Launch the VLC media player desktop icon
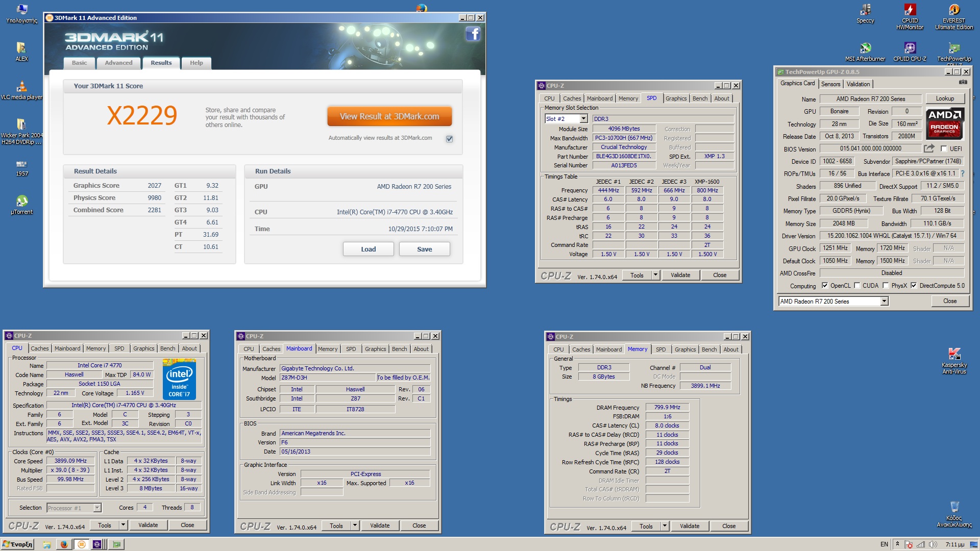Viewport: 980px width, 551px height. (x=21, y=90)
